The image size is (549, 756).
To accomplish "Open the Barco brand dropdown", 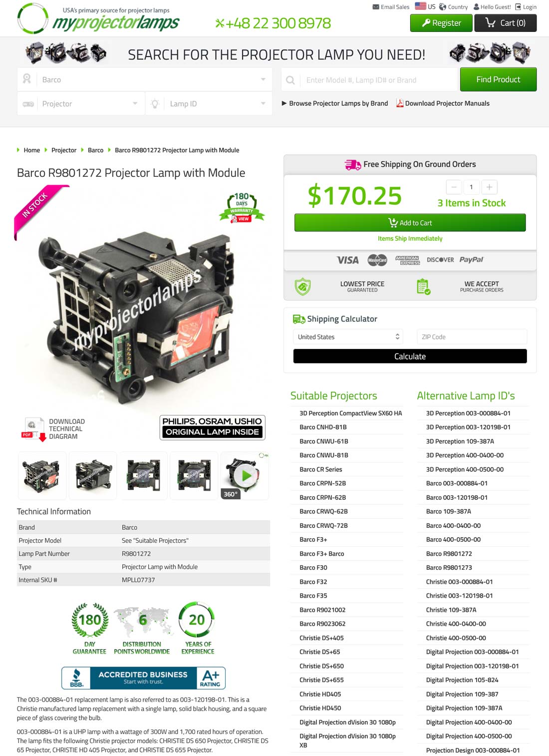I will point(145,79).
